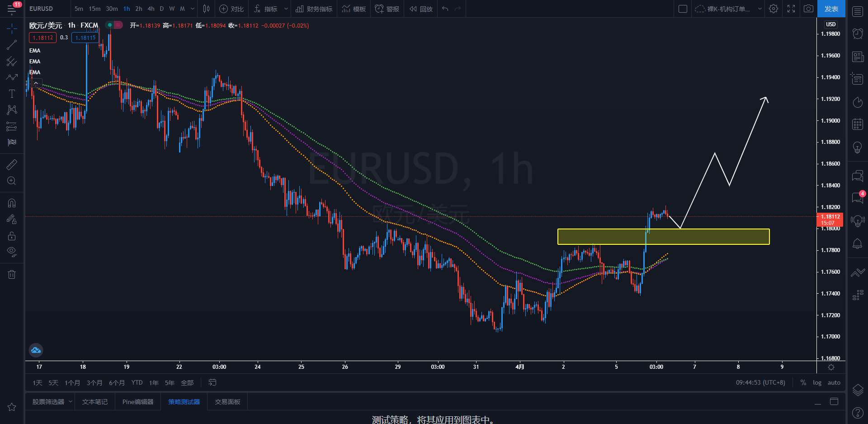Open chart settings gear icon
This screenshot has width=868, height=424.
tap(774, 9)
